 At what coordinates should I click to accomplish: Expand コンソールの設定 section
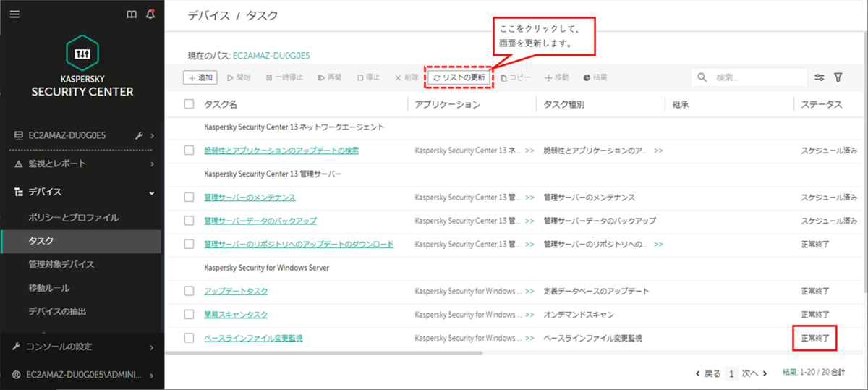click(152, 347)
